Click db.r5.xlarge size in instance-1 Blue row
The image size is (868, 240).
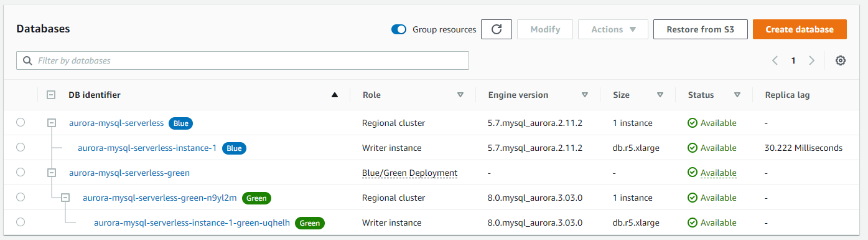tap(636, 148)
